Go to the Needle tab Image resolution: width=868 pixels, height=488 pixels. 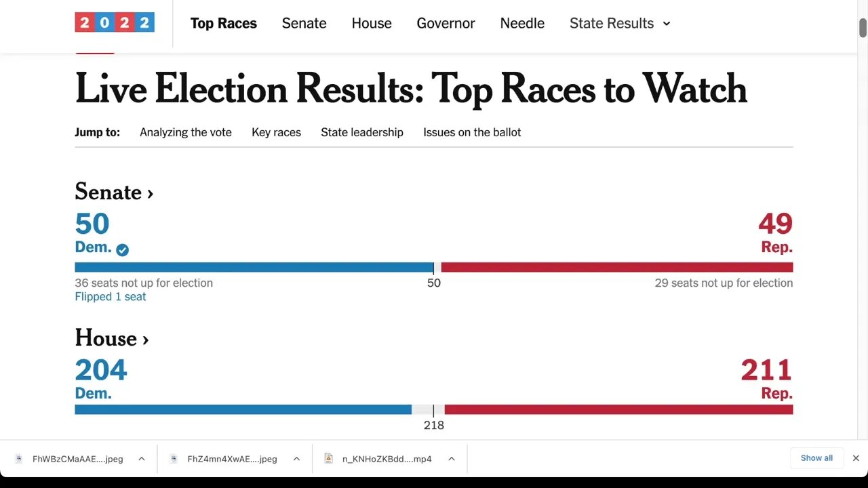click(x=522, y=23)
